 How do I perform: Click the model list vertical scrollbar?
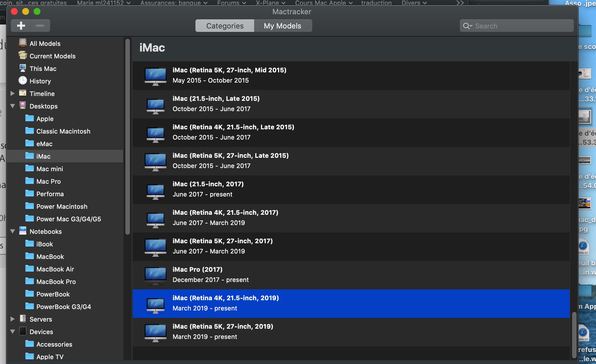coord(574,335)
